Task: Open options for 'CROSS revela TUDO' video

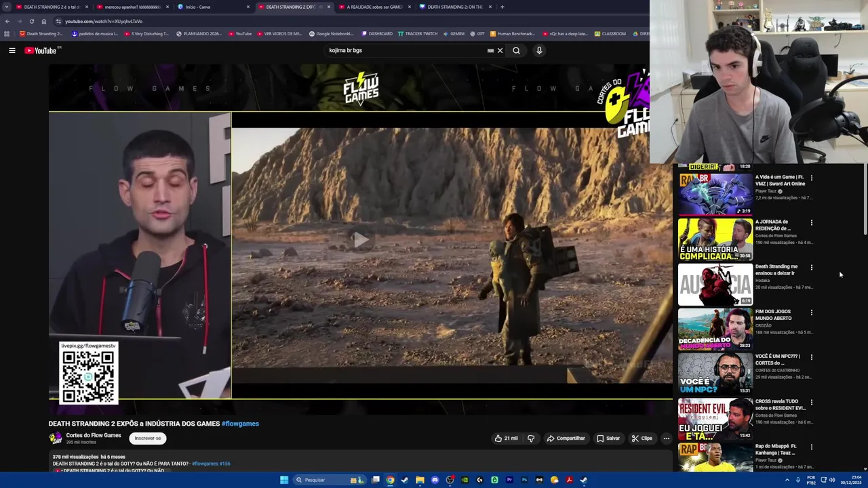Action: tap(812, 402)
